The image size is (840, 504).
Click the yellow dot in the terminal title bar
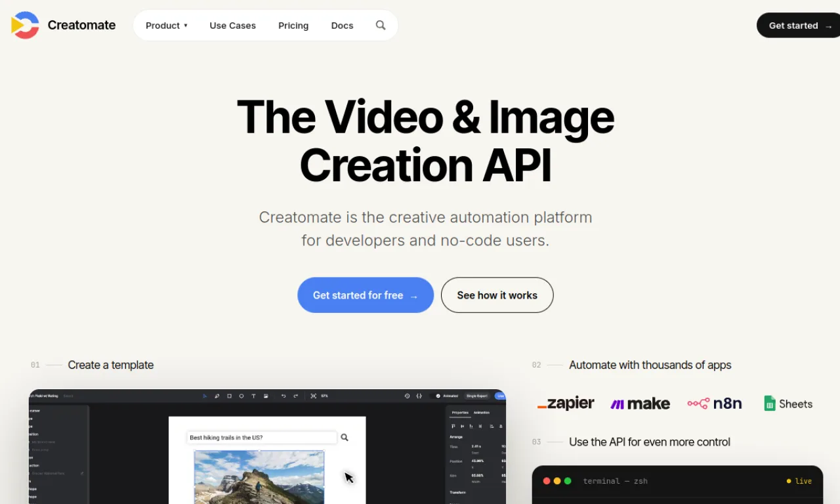tap(557, 481)
